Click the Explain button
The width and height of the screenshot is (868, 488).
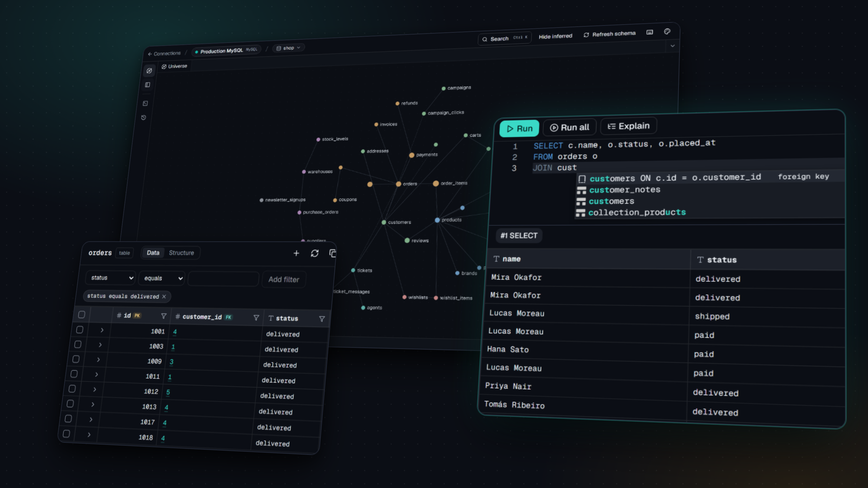[x=628, y=126]
